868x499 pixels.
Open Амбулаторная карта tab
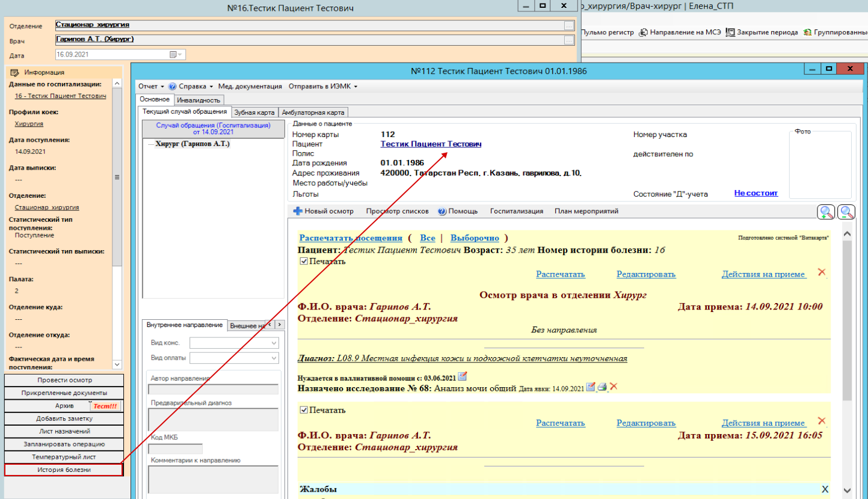(x=313, y=112)
